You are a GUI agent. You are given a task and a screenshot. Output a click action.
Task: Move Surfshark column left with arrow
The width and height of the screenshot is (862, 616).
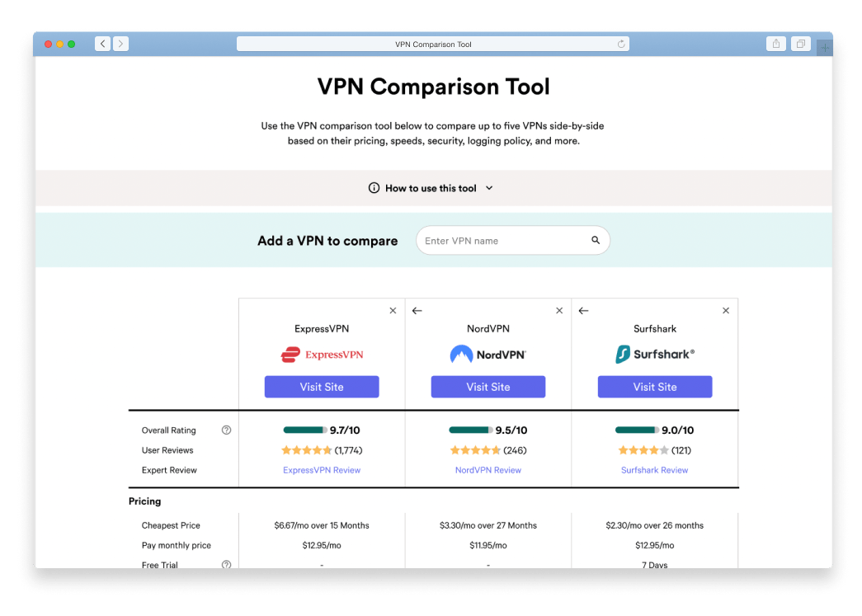[584, 311]
